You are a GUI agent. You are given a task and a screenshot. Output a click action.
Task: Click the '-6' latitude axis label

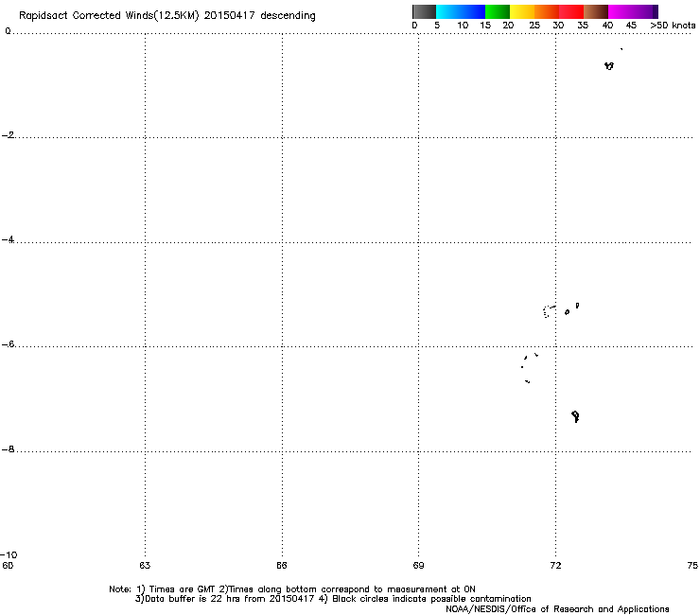point(8,344)
